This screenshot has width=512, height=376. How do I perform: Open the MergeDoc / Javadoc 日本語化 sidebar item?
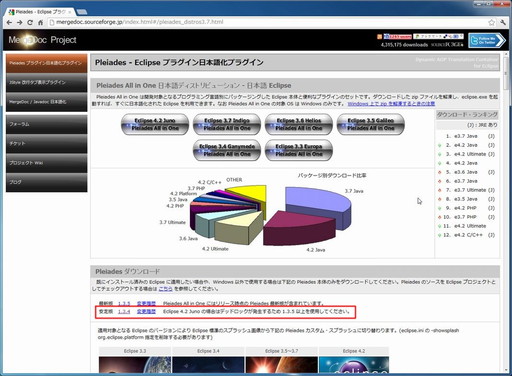click(46, 102)
